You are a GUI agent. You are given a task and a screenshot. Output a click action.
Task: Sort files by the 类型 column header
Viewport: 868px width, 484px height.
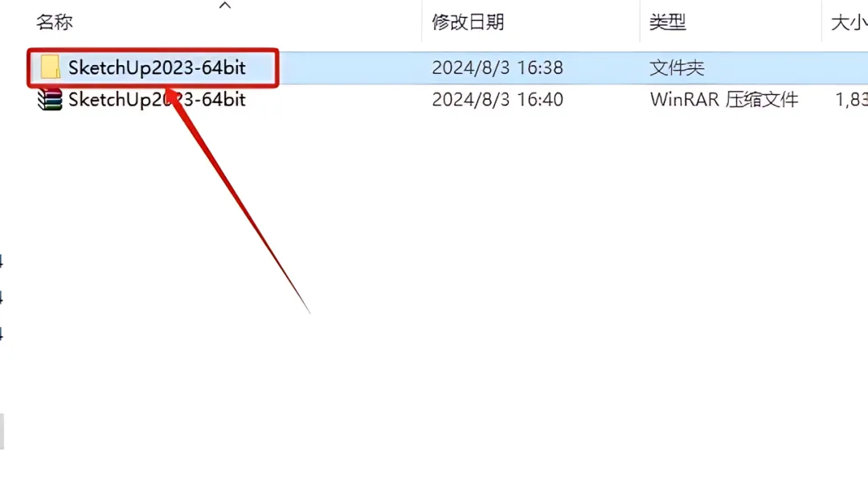tap(668, 23)
